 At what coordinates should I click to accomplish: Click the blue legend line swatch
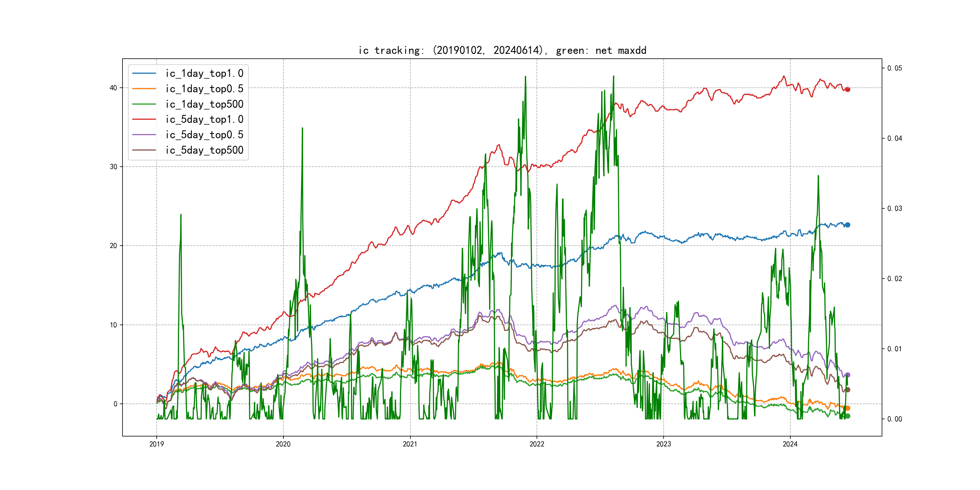[x=144, y=73]
